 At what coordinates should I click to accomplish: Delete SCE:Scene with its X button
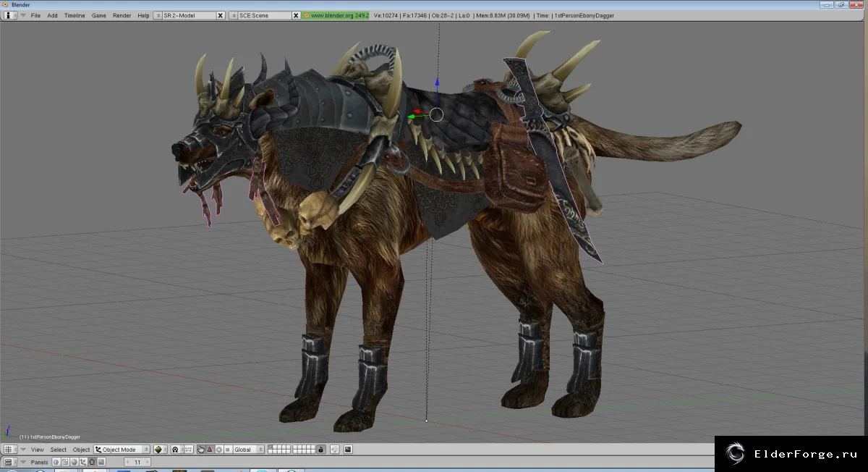[296, 15]
